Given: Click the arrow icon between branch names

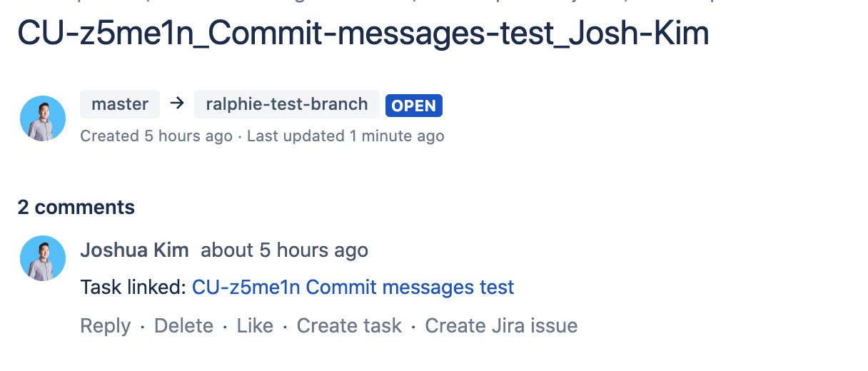Looking at the screenshot, I should click(177, 104).
